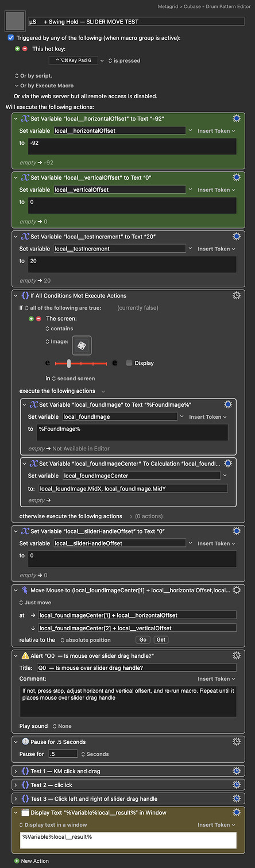Screen dimensions: 255x868
Task: Open gear menu of sliderHandleOffset Set Variable action
Action: point(236,531)
